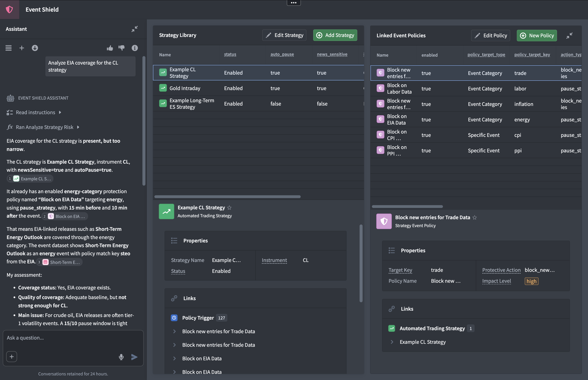Viewport: 588px width, 380px height.
Task: Open Example CL S... citation chip
Action: [30, 179]
